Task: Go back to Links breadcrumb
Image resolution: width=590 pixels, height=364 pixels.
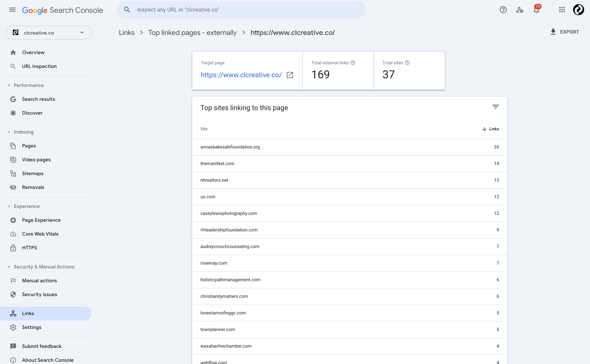Action: [x=127, y=32]
